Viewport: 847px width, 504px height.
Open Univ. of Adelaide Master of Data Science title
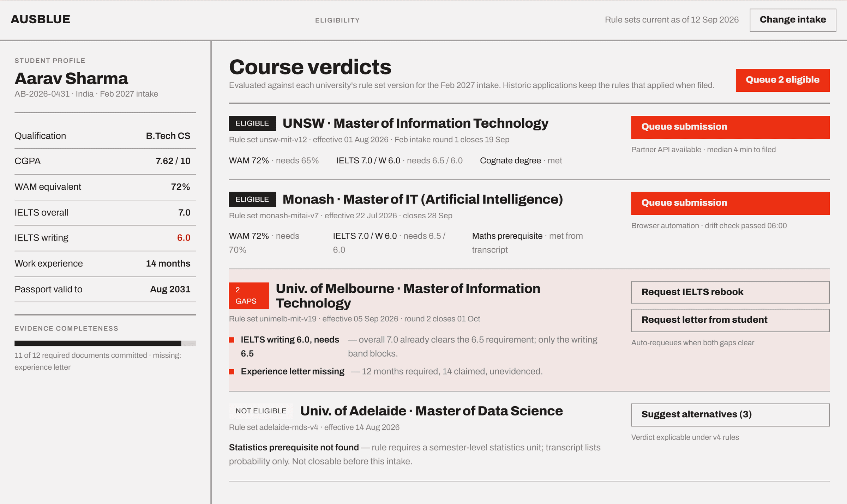click(431, 411)
